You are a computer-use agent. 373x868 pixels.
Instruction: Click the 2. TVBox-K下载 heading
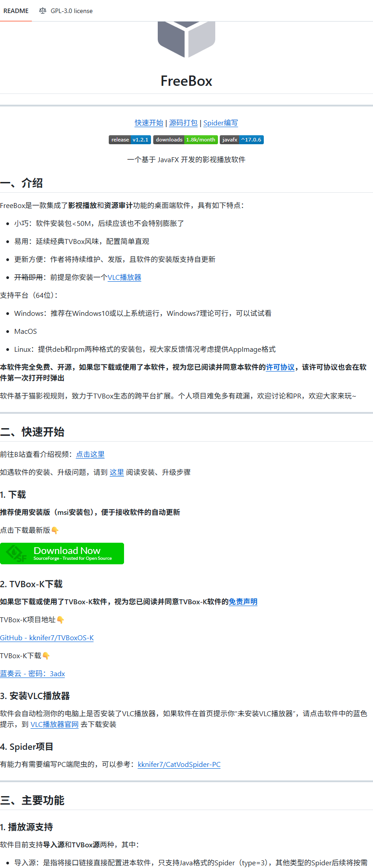tap(31, 584)
